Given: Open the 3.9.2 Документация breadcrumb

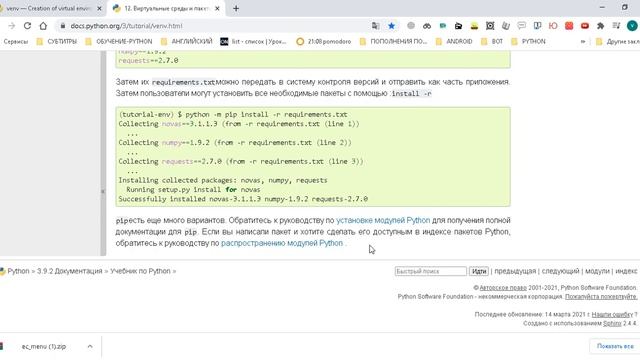Looking at the screenshot, I should point(70,271).
